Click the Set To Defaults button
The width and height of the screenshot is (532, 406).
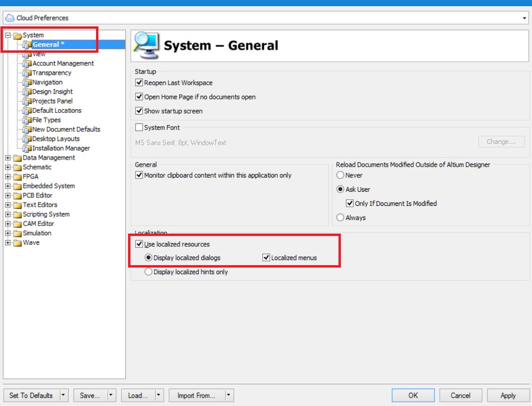click(x=31, y=396)
